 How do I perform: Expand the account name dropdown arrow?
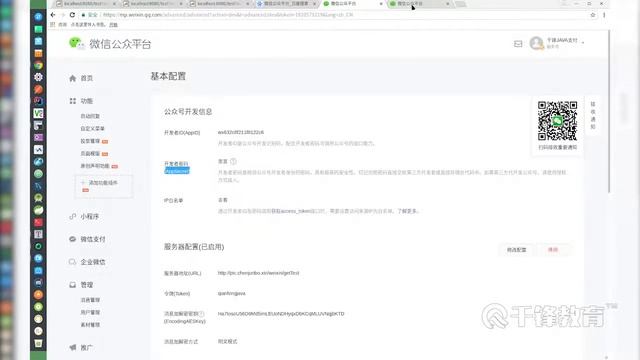[583, 42]
